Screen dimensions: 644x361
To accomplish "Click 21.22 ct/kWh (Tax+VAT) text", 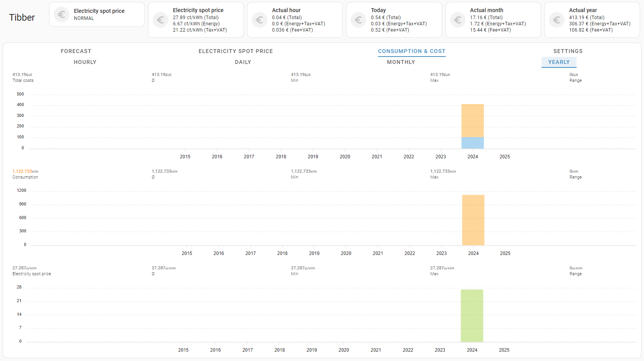I will click(x=200, y=30).
